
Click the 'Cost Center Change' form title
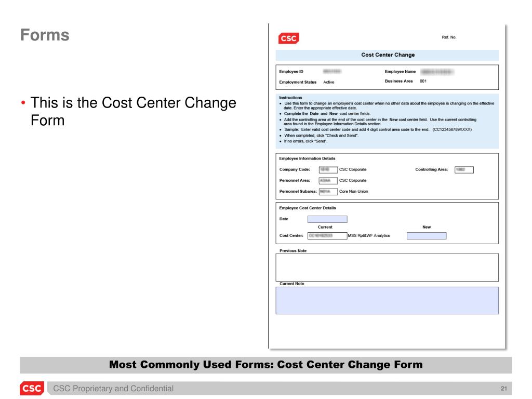[x=388, y=55]
